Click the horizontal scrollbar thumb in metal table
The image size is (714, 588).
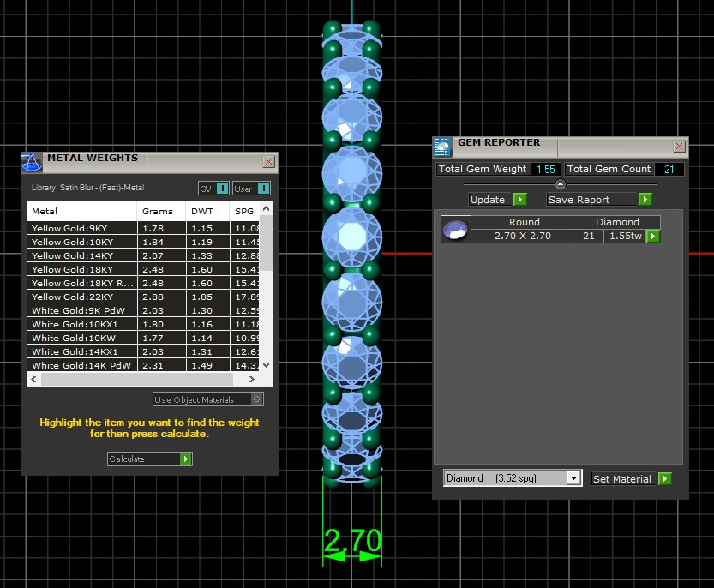[x=137, y=379]
